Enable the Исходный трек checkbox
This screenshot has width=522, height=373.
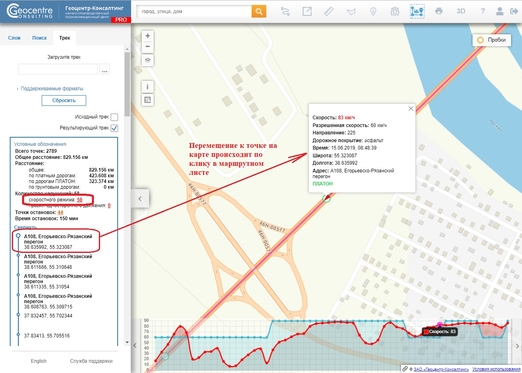(114, 117)
